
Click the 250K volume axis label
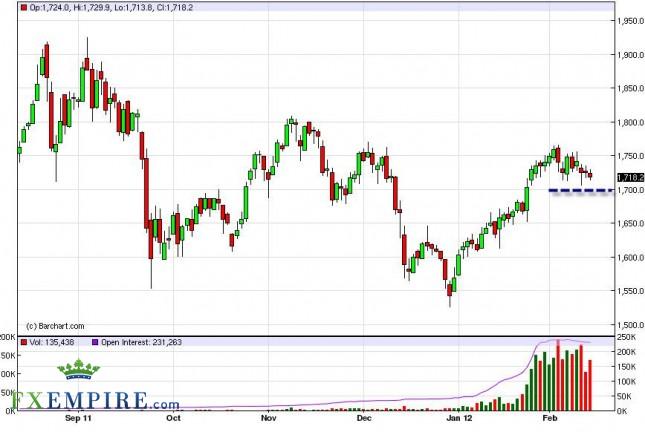pos(627,337)
